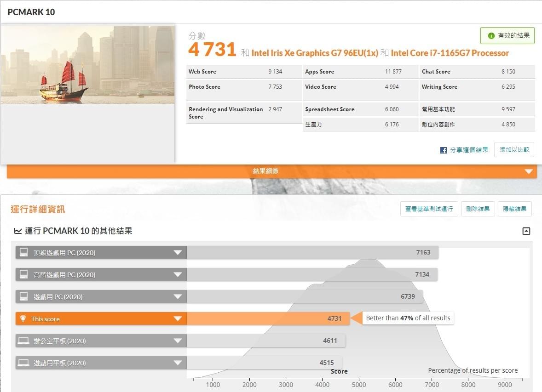Click the Photo Score row label

tap(204, 87)
